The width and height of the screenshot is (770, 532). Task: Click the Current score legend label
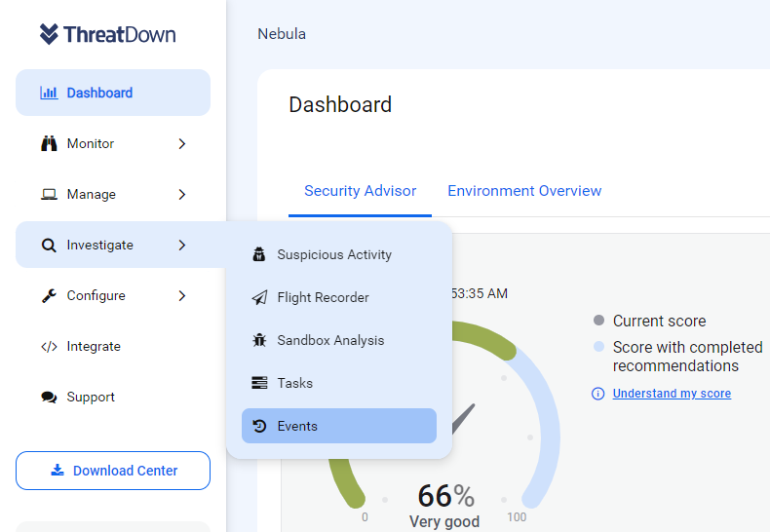659,321
